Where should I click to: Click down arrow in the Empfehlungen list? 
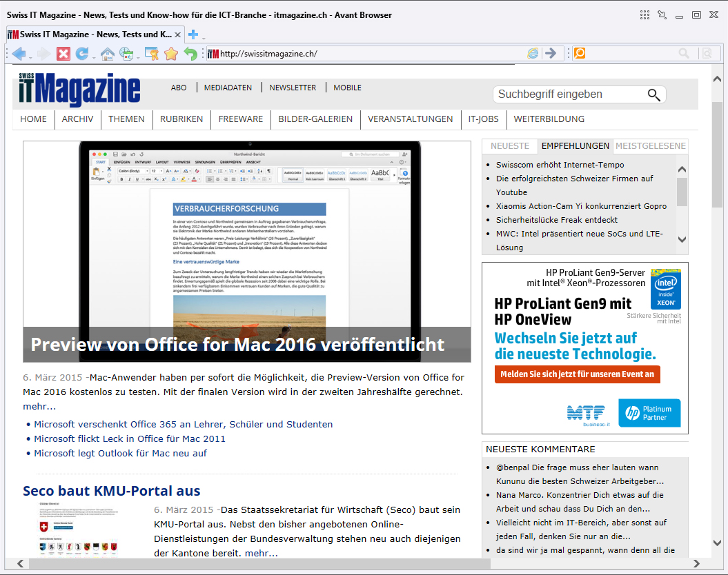pos(682,239)
